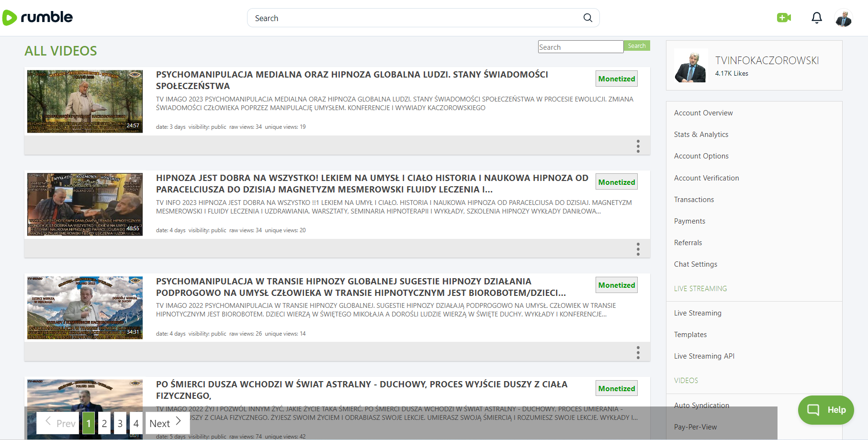Open Chat Settings
Screen dimensions: 868x440
696,264
